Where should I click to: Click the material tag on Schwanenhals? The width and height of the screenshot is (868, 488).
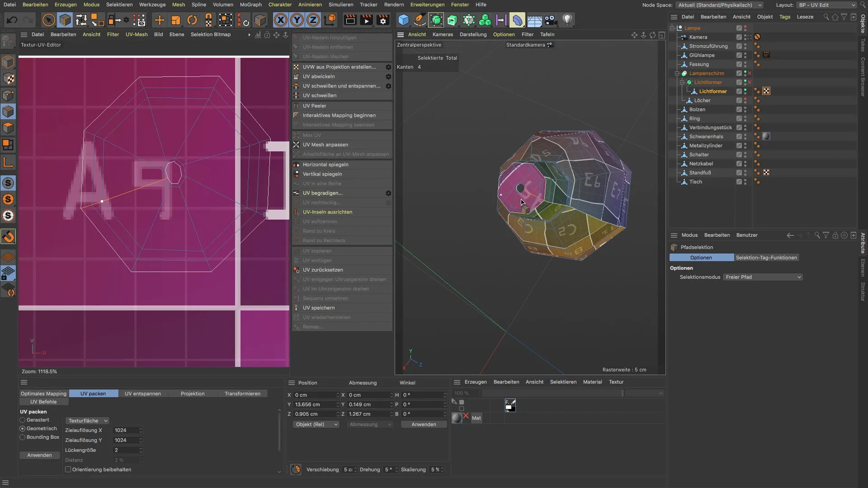[766, 136]
